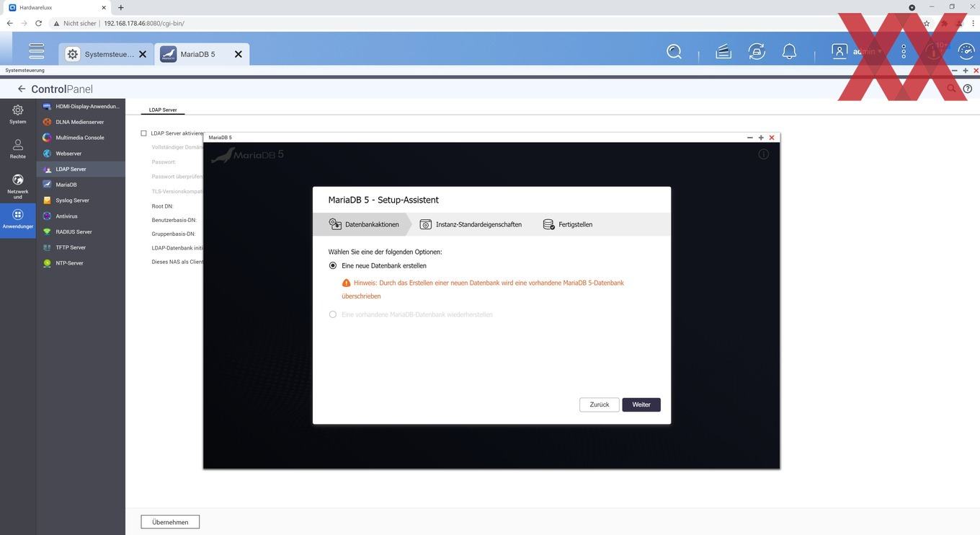This screenshot has width=980, height=535.
Task: Click the search magnifier in the QTS top bar
Action: (x=674, y=52)
